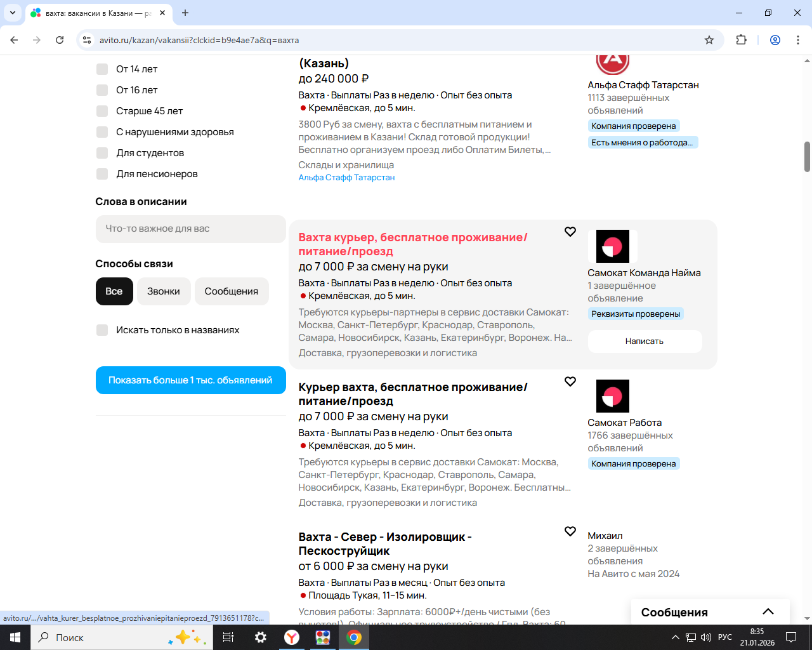Screen dimensions: 812x650
Task: Open Task View on the taskbar
Action: tap(228, 637)
